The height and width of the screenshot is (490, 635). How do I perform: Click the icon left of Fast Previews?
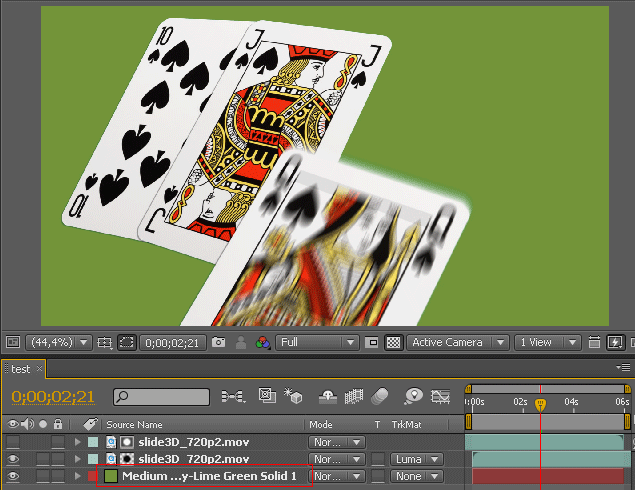pyautogui.click(x=594, y=343)
